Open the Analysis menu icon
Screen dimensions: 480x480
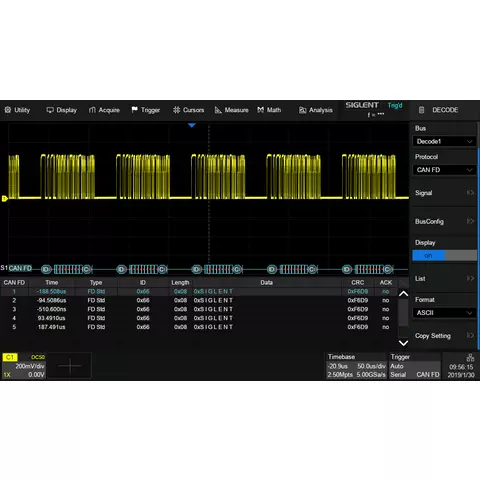click(302, 110)
